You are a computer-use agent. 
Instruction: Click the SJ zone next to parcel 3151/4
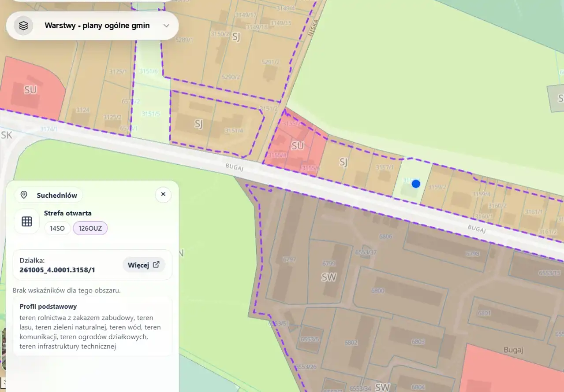[x=198, y=124]
